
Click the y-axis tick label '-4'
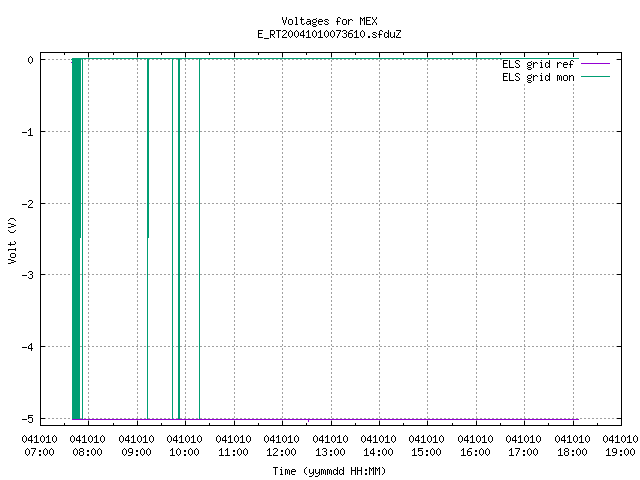point(28,347)
